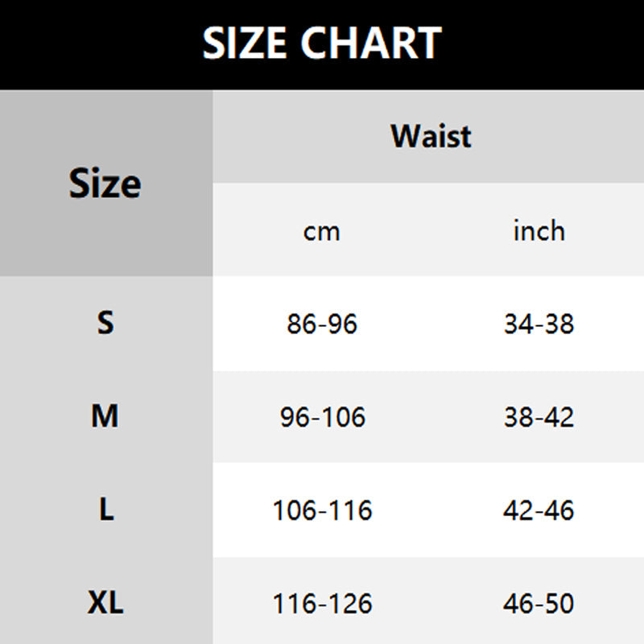Select the 34-38 inch waist value

click(x=539, y=324)
